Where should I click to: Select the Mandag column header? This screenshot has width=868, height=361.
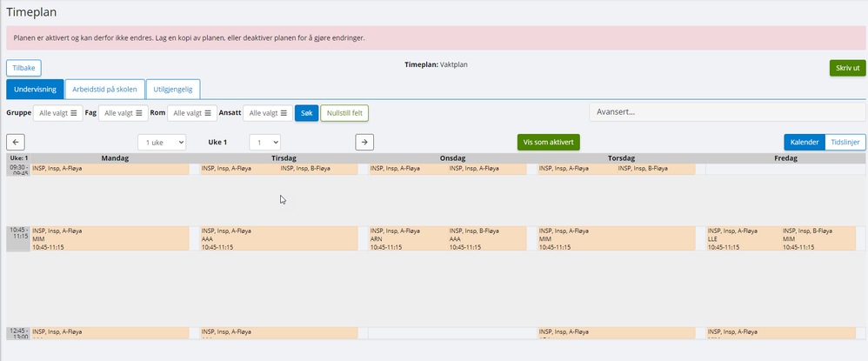(x=115, y=158)
